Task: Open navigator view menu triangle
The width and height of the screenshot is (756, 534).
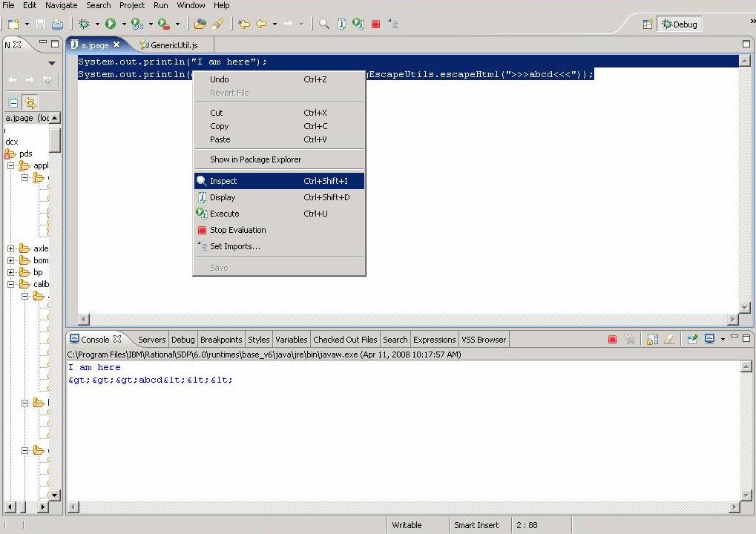Action: point(52,63)
